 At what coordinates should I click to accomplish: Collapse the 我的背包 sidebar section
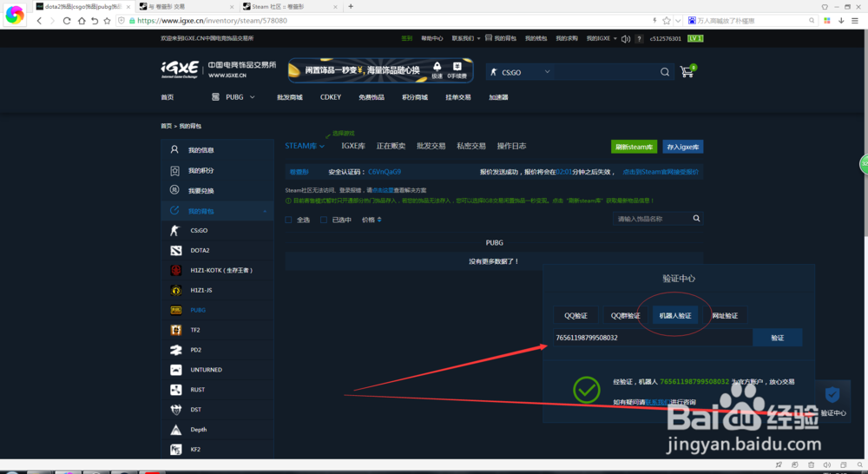[x=265, y=211]
